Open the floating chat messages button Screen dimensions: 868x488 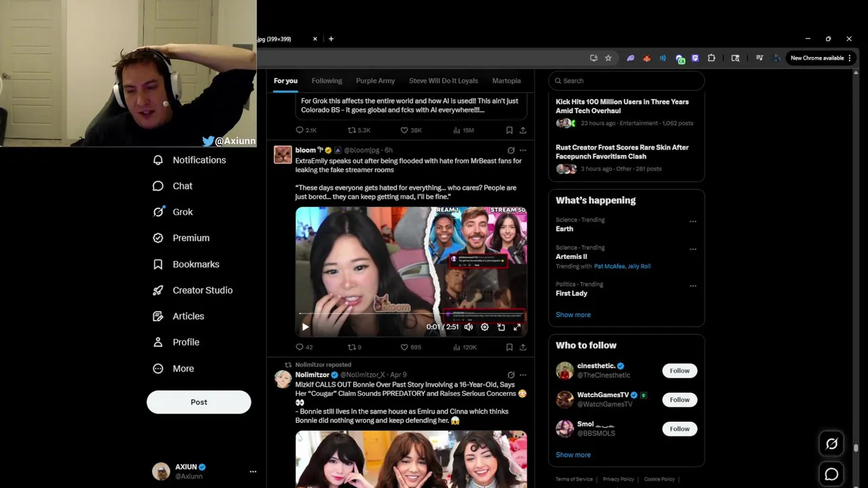coord(831,474)
